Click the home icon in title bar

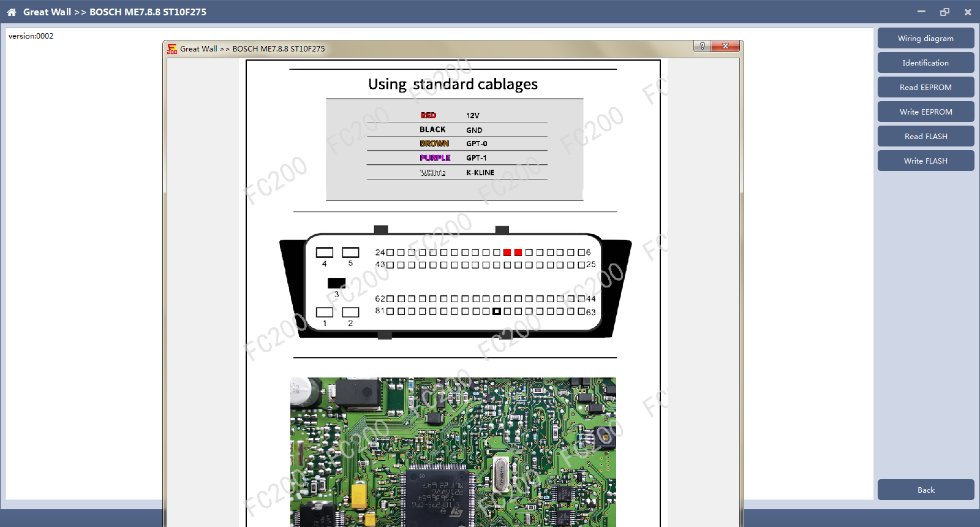(12, 12)
